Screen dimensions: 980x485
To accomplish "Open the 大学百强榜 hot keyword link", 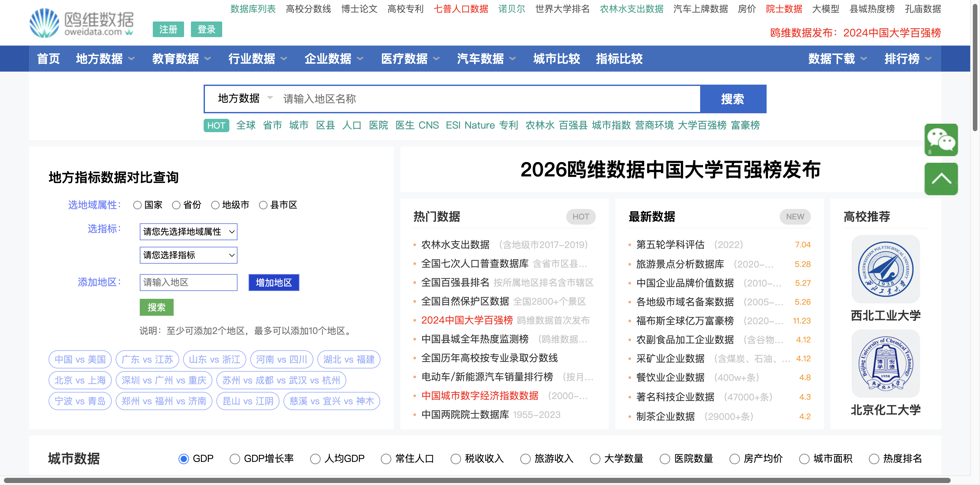I will pyautogui.click(x=702, y=125).
